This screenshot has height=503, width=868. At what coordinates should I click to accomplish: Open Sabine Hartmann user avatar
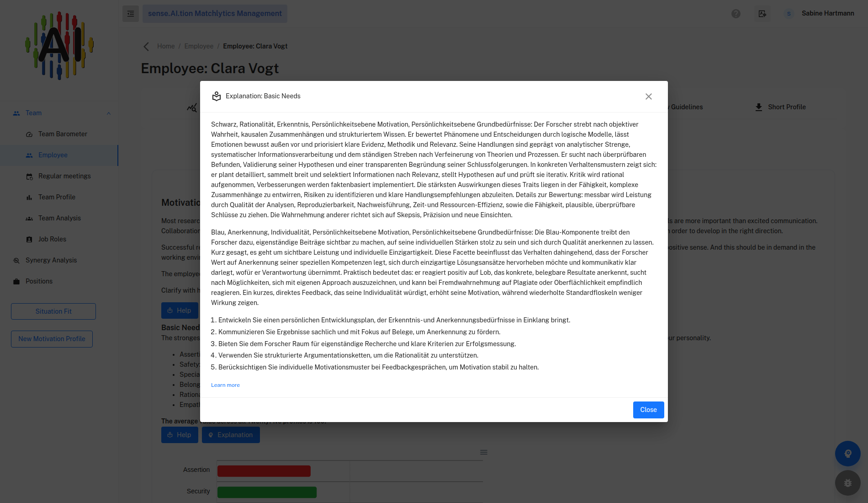point(789,14)
